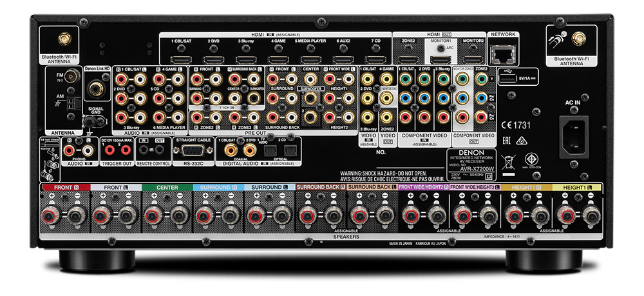Select the PRE OUT SUBWOOFER 1 jack
644x296 pixels.
click(310, 98)
